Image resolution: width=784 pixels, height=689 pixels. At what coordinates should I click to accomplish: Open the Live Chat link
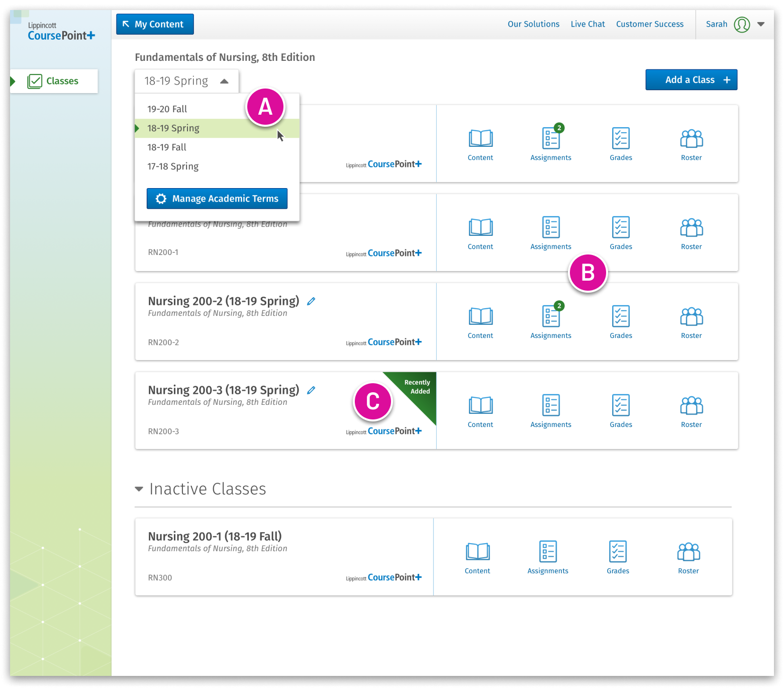pos(587,24)
